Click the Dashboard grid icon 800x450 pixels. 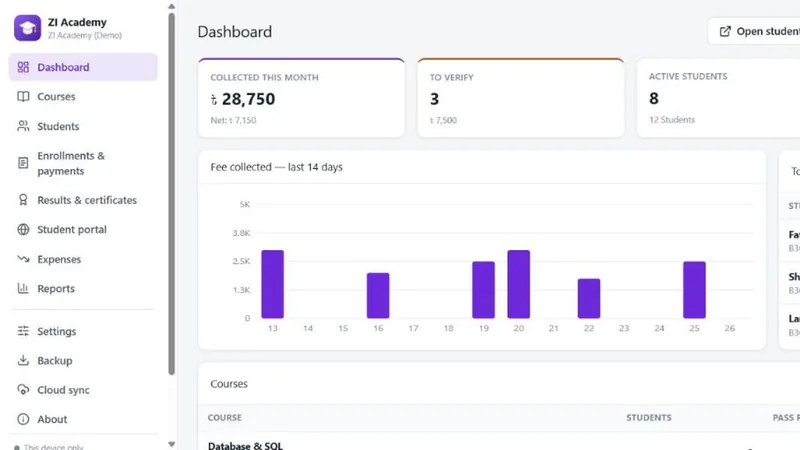23,67
